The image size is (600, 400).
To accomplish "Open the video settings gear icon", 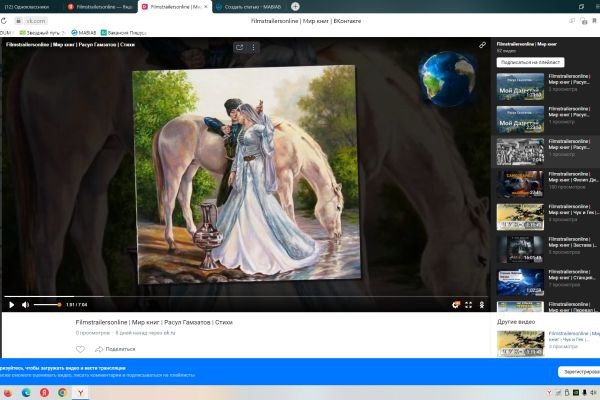I will 455,305.
